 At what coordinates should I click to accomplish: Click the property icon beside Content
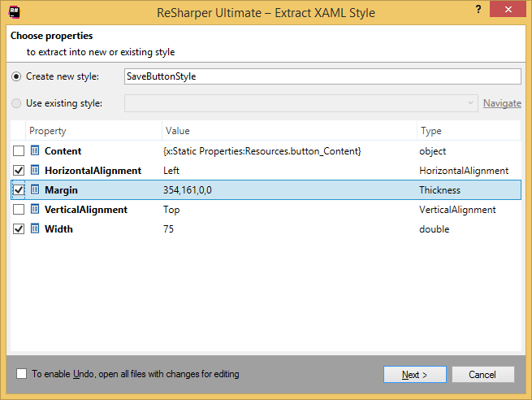(35, 151)
